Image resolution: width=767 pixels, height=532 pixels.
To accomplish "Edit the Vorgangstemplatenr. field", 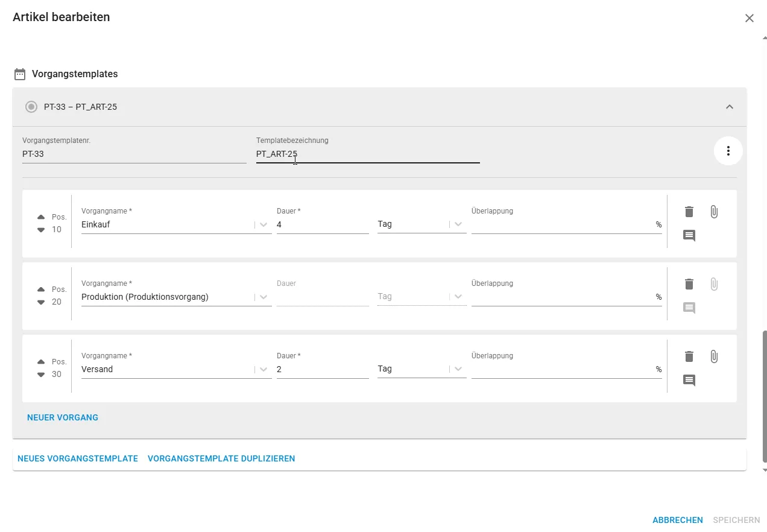I will pyautogui.click(x=134, y=154).
